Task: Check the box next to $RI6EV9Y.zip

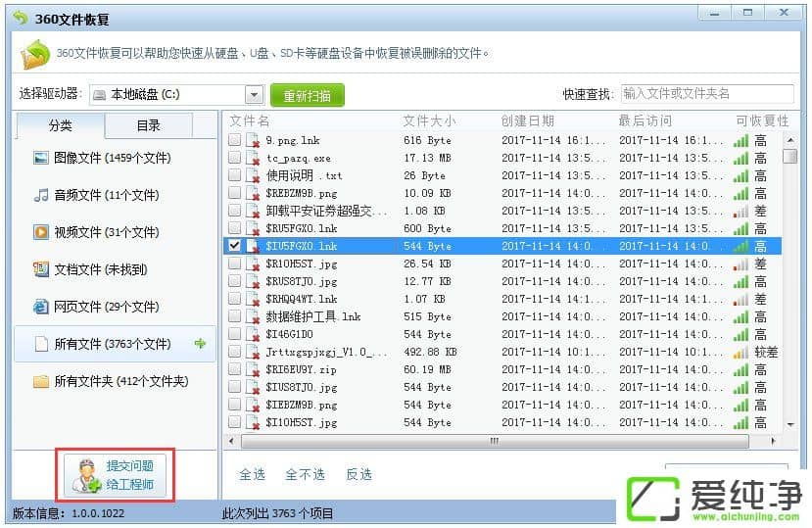Action: 234,370
